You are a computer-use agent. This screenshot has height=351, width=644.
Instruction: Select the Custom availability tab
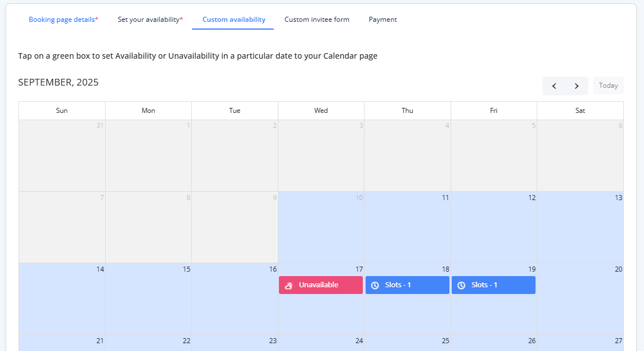pyautogui.click(x=234, y=20)
